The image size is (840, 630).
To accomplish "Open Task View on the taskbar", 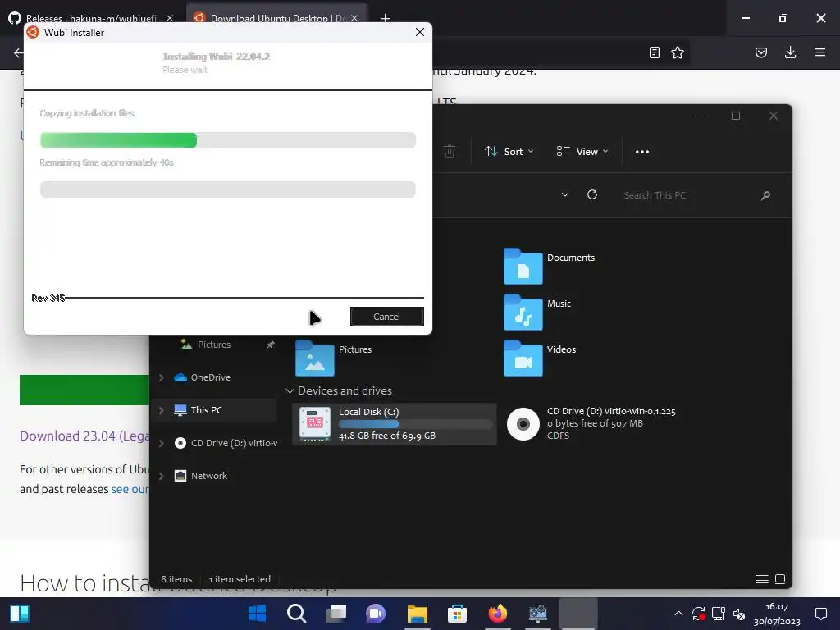I will tap(336, 614).
